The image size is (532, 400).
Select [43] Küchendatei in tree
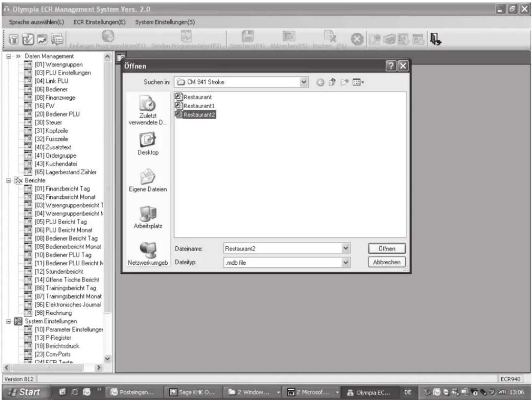tap(56, 164)
